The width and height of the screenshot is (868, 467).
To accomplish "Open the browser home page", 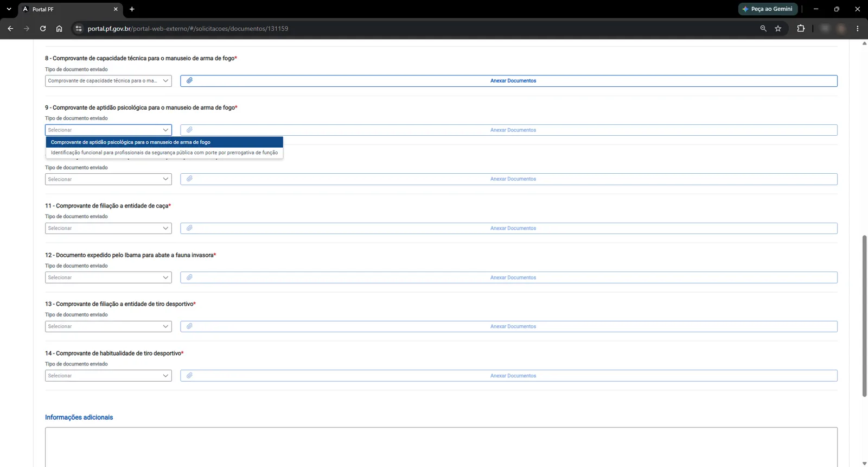I will [59, 28].
